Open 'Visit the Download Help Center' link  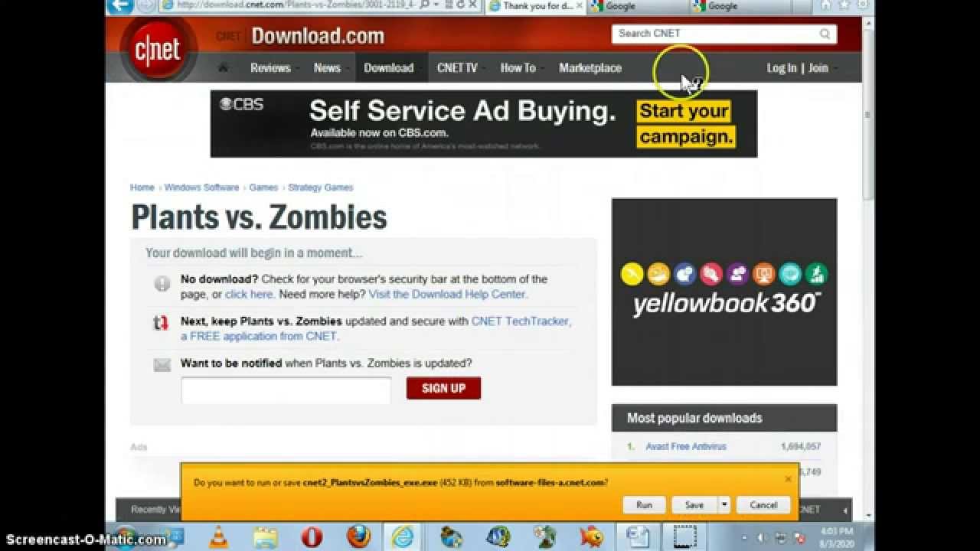[x=447, y=294]
